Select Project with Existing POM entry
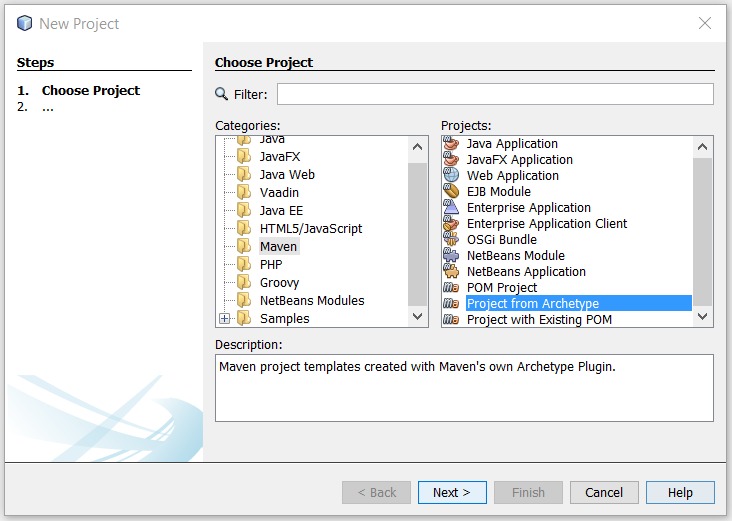The width and height of the screenshot is (732, 521). click(x=539, y=320)
